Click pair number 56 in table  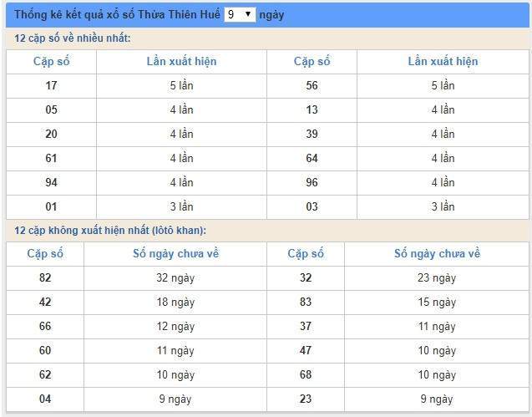312,85
